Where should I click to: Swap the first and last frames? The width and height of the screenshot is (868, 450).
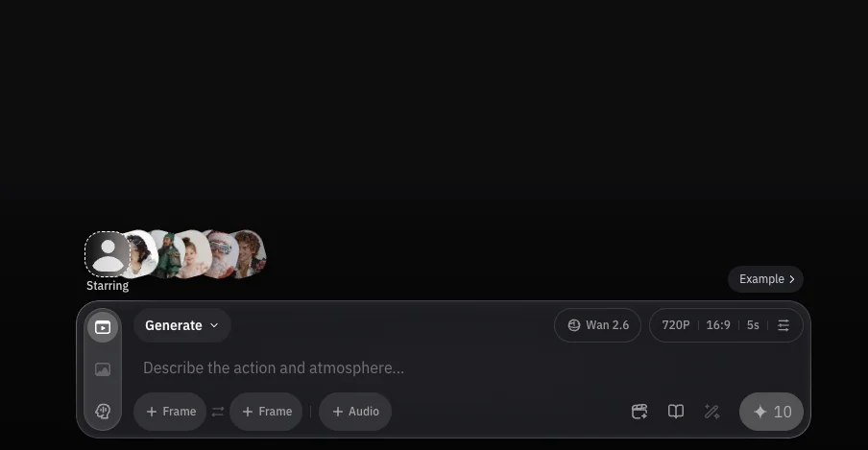[218, 412]
